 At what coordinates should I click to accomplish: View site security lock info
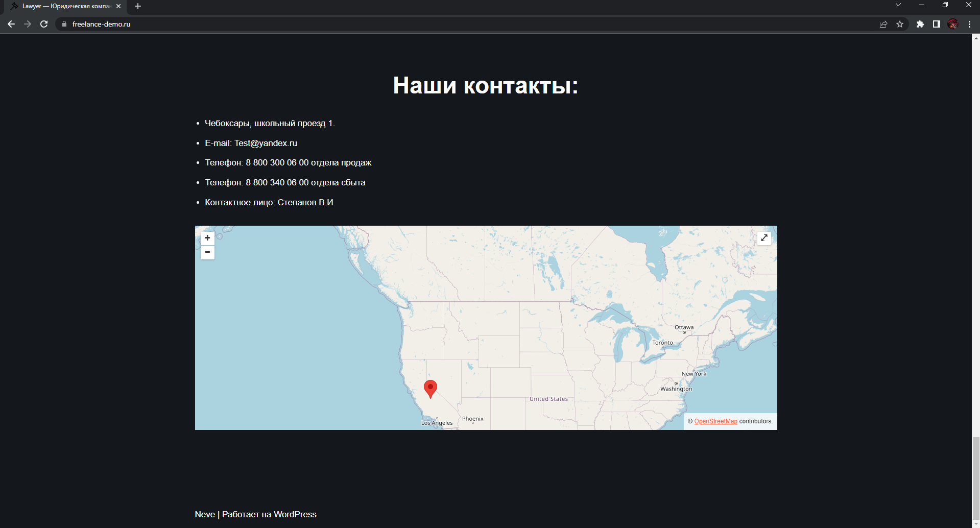point(64,24)
